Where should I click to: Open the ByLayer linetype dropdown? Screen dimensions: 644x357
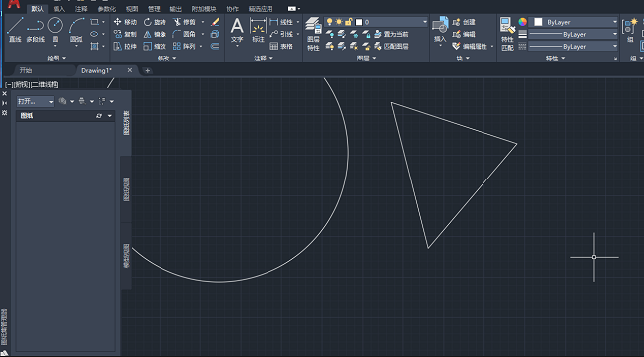click(615, 46)
